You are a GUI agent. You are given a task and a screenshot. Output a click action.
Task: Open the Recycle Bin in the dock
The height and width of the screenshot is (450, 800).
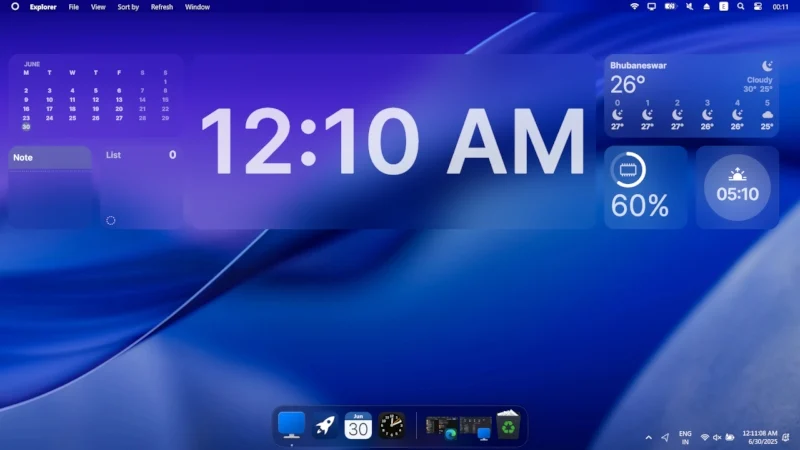tap(508, 425)
